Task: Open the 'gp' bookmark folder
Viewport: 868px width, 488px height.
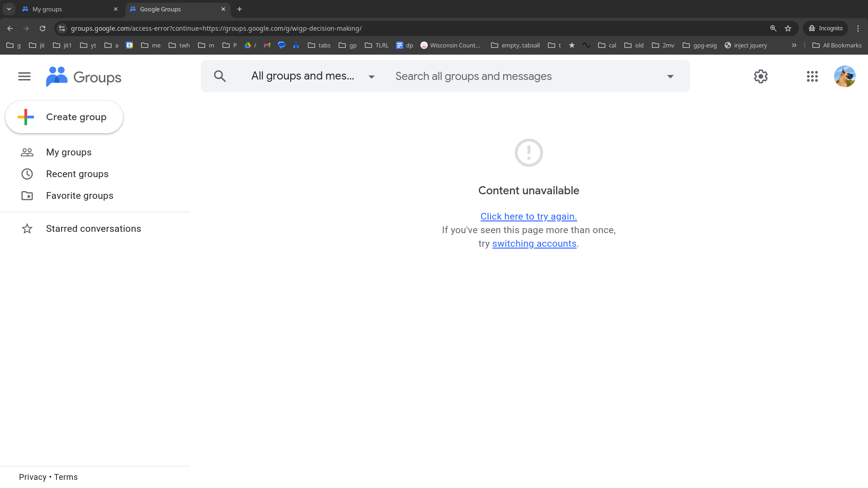Action: (x=348, y=45)
